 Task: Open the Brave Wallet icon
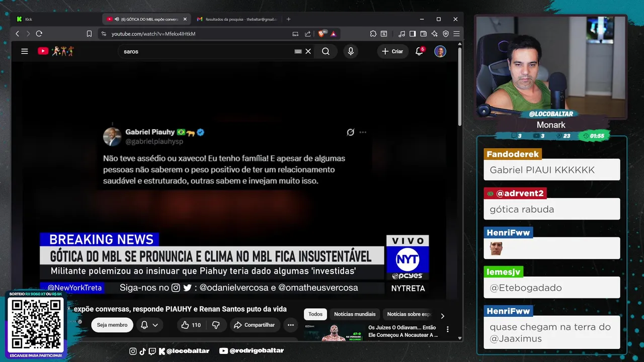(424, 34)
